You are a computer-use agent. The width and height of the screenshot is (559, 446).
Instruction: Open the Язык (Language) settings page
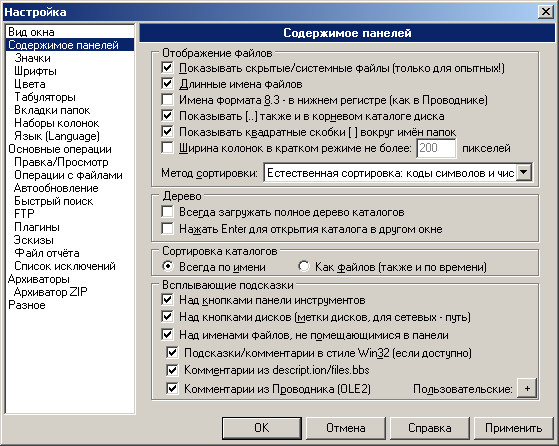point(57,136)
